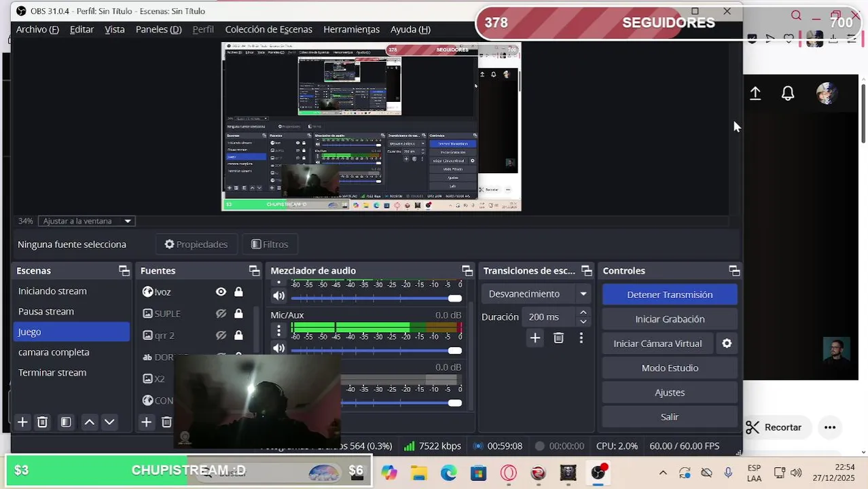Open the Ayuda menu
Screen dimensions: 868x489
tap(410, 29)
